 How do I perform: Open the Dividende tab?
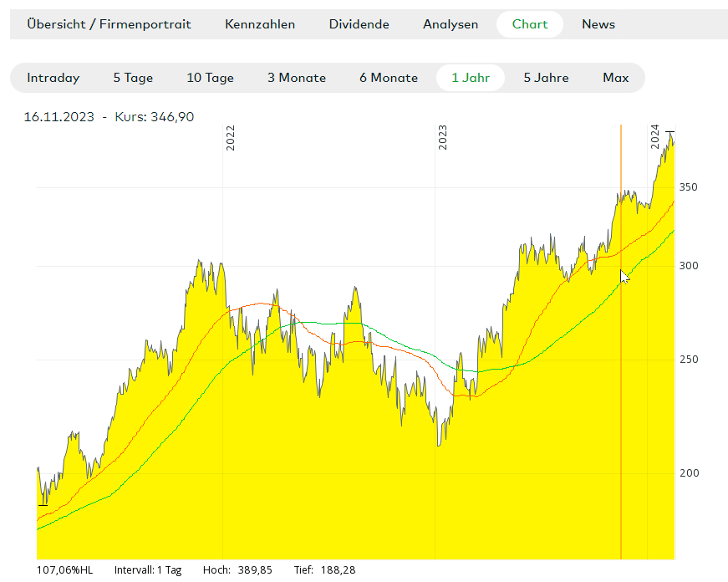[359, 24]
